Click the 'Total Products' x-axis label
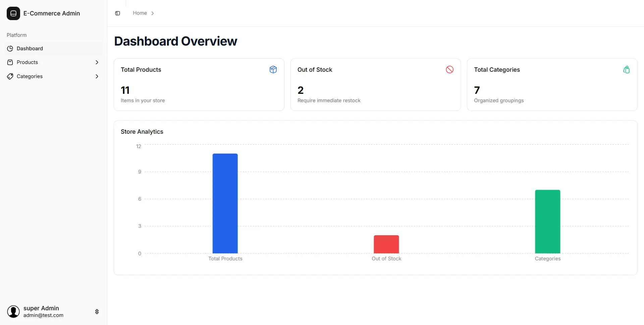Image resolution: width=644 pixels, height=325 pixels. 225,259
